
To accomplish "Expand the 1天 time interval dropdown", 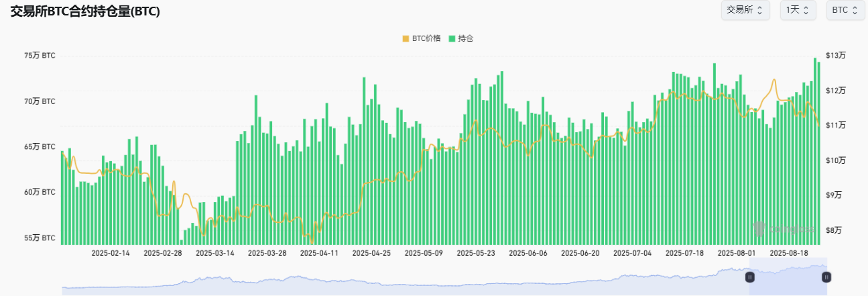I will click(797, 10).
